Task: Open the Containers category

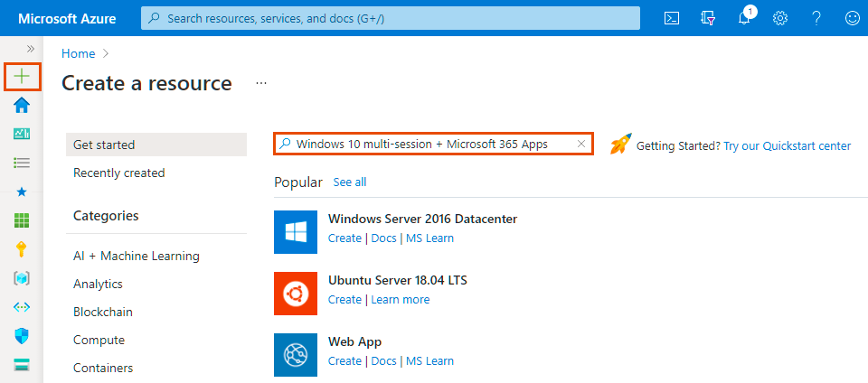Action: click(x=103, y=368)
